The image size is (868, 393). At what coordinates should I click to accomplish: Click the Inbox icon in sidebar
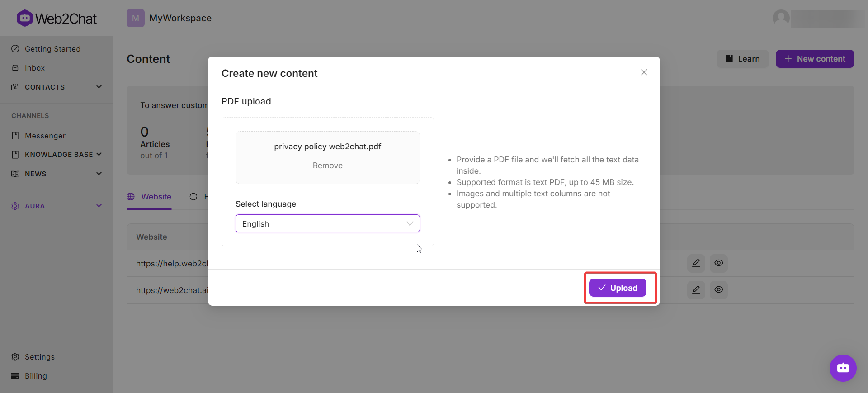[x=15, y=68]
